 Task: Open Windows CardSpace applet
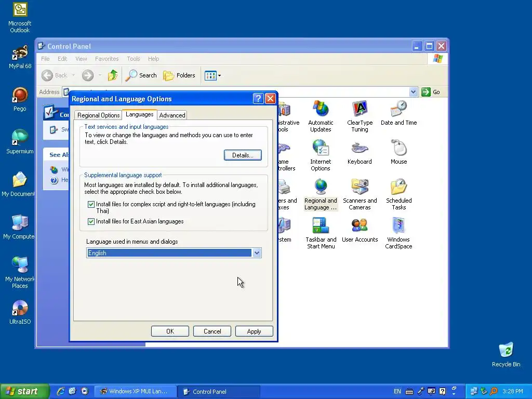(x=398, y=233)
